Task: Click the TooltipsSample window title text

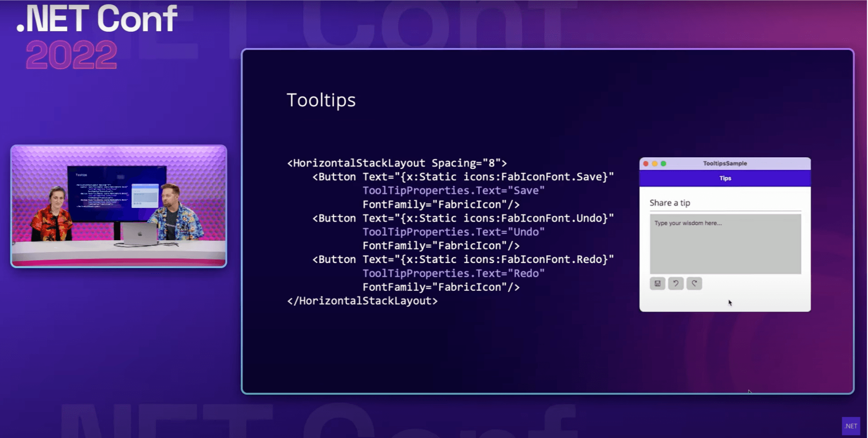Action: (x=725, y=163)
